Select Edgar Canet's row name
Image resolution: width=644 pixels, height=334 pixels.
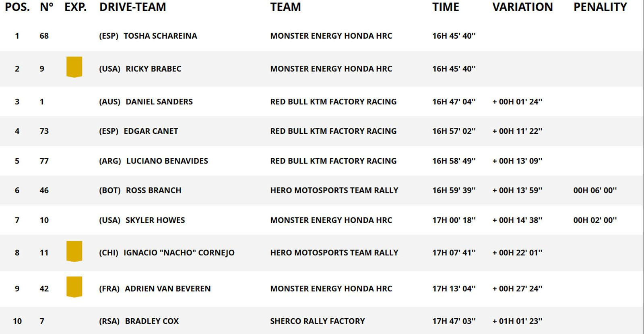coord(151,131)
